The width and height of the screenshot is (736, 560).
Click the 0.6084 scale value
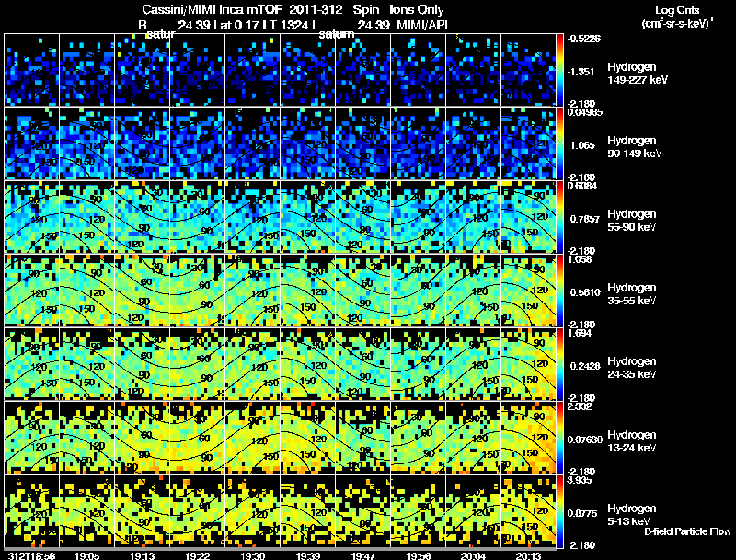pyautogui.click(x=582, y=186)
